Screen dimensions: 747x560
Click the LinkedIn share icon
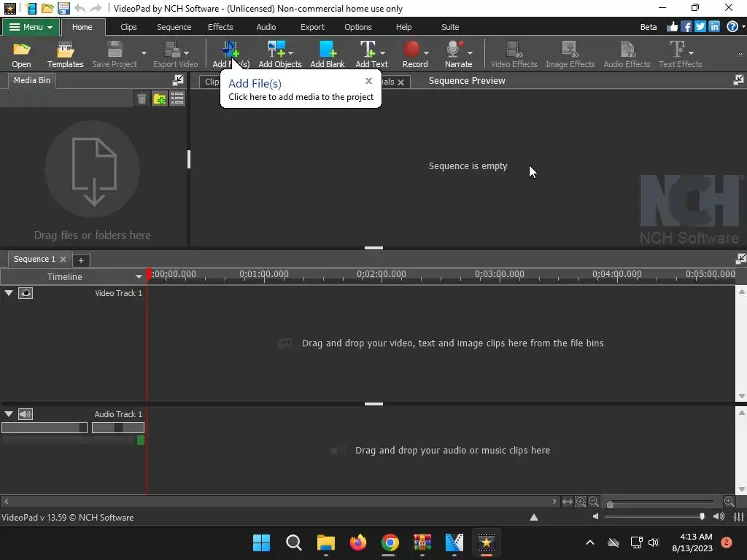tap(713, 27)
